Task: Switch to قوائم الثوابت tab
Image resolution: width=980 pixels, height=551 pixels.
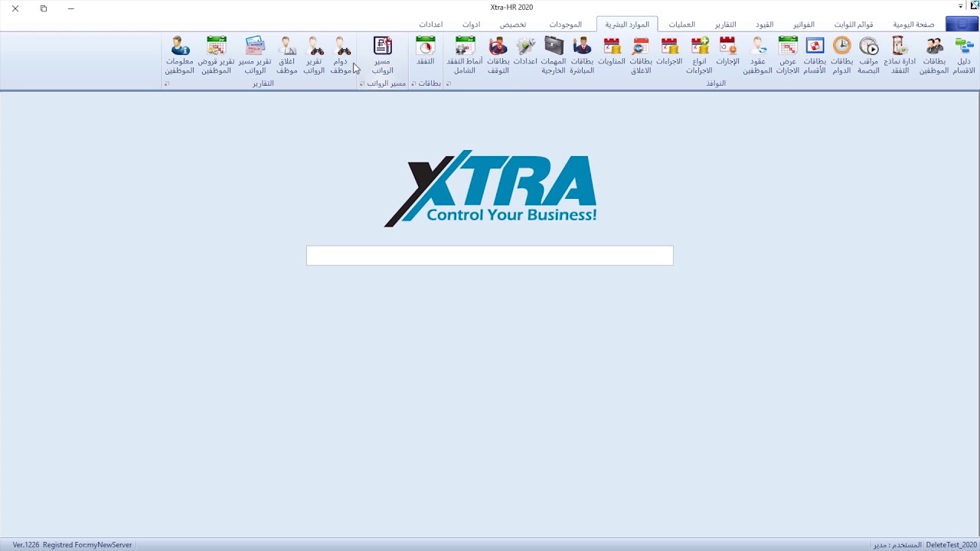Action: [x=854, y=24]
